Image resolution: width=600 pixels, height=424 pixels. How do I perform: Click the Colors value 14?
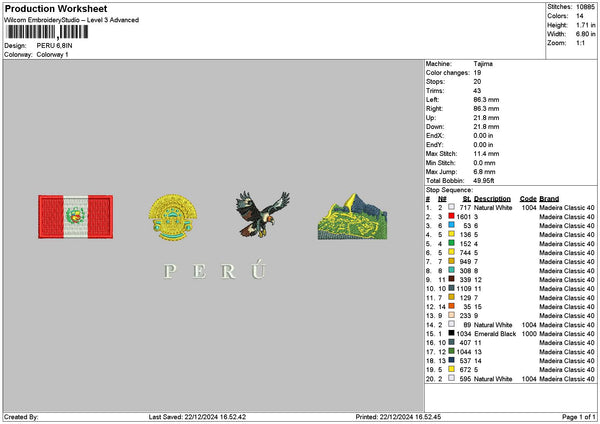click(580, 16)
